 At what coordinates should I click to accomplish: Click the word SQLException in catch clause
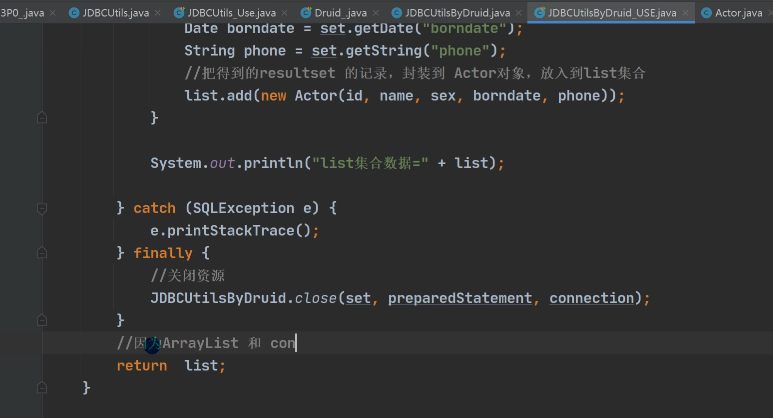[243, 208]
